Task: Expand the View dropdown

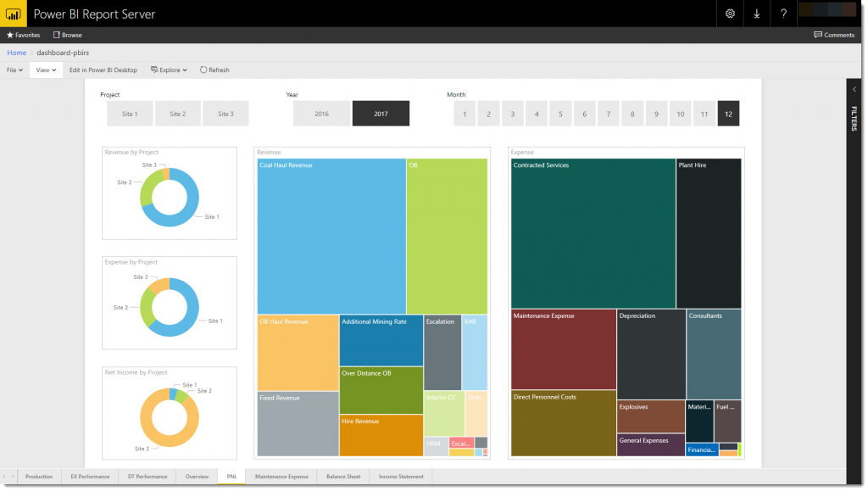Action: (x=46, y=70)
